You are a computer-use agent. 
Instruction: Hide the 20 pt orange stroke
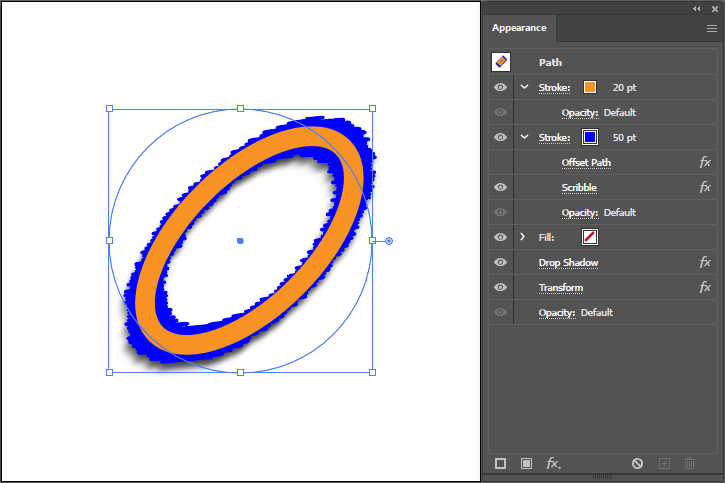[x=501, y=87]
